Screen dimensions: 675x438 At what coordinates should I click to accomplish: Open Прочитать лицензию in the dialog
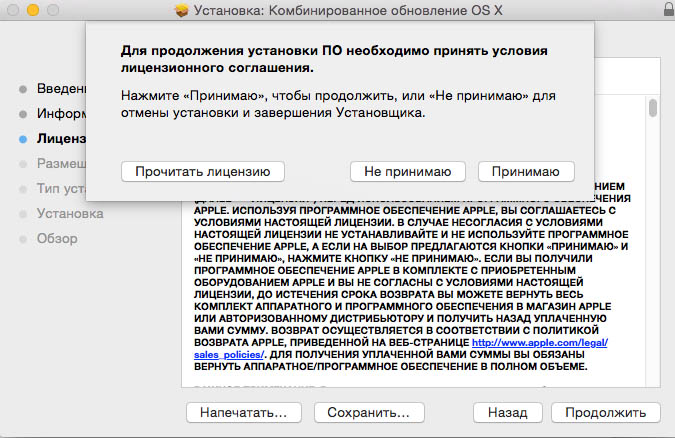[203, 171]
